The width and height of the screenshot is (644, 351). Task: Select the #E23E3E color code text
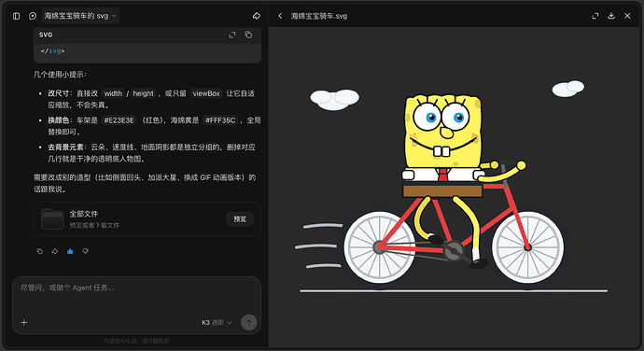click(x=119, y=120)
